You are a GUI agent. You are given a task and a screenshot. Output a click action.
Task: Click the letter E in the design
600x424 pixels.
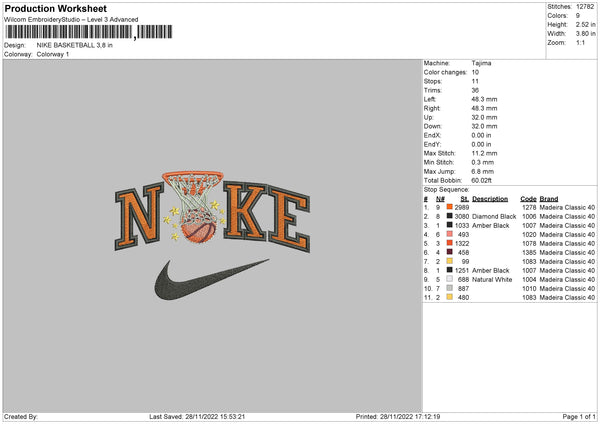pyautogui.click(x=289, y=220)
